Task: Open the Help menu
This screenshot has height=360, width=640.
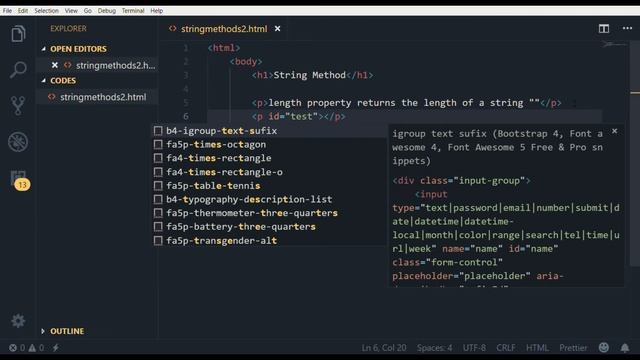Action: click(x=156, y=11)
